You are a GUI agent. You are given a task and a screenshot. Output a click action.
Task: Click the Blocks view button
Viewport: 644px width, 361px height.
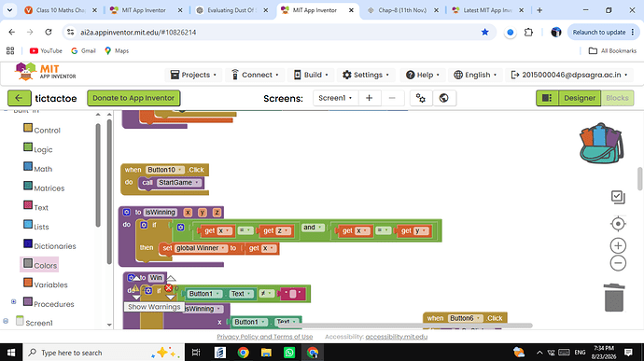[617, 98]
